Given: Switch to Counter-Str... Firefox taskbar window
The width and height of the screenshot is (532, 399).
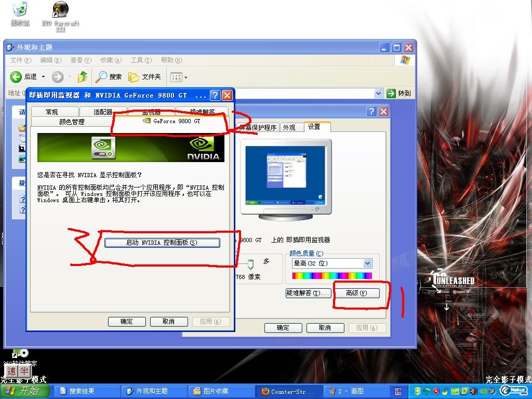Looking at the screenshot, I should [288, 391].
